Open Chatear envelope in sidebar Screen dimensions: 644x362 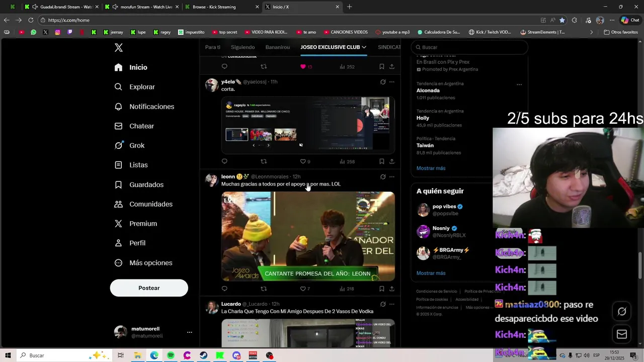(x=118, y=126)
